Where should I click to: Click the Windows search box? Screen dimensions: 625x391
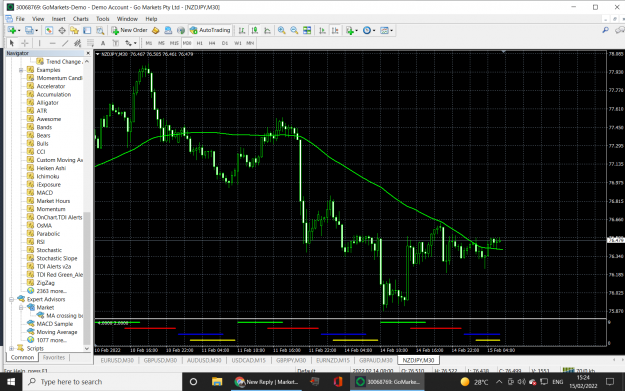(x=103, y=382)
